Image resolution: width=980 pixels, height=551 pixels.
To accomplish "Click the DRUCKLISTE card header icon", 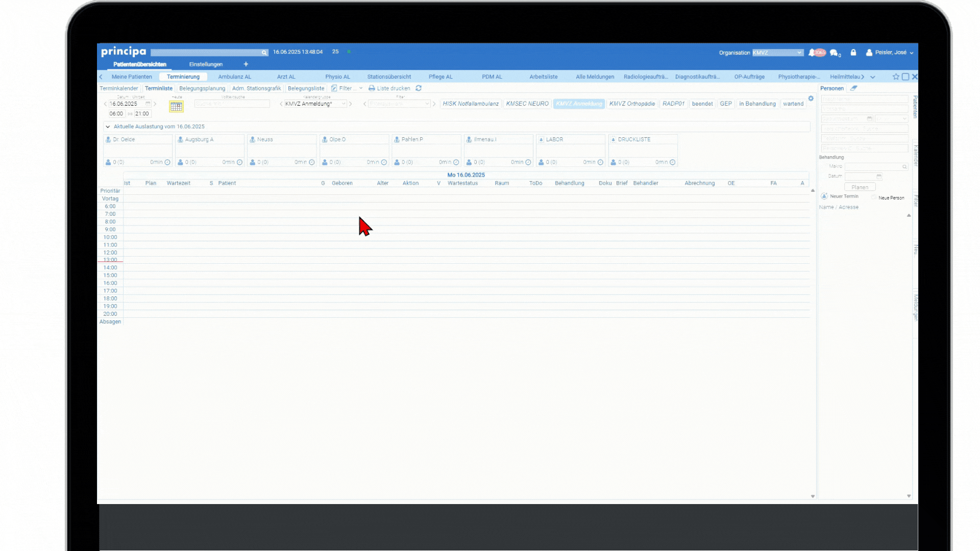I will [613, 139].
